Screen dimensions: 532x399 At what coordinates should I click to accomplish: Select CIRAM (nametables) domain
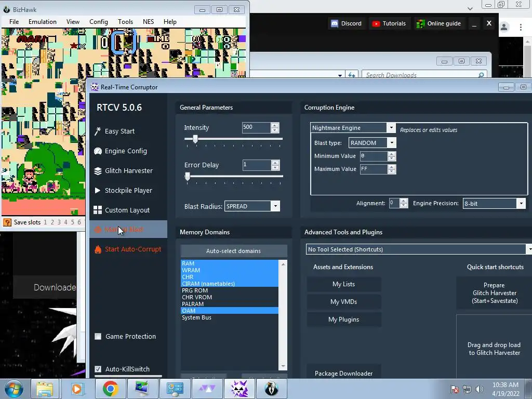click(229, 284)
